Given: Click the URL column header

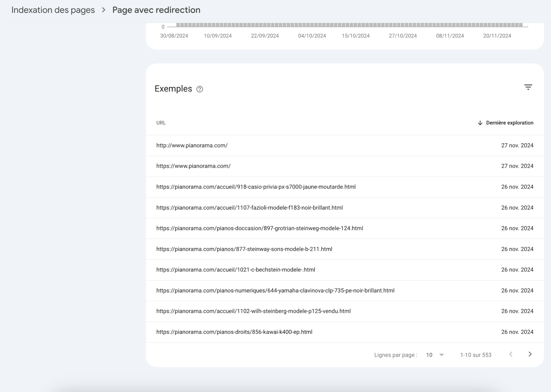Looking at the screenshot, I should point(161,123).
